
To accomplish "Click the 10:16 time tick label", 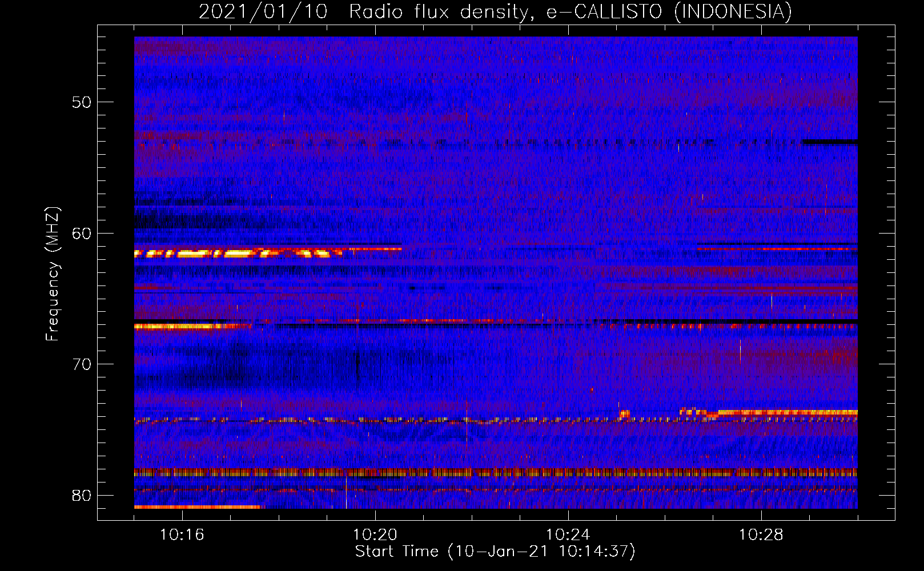I will click(182, 535).
